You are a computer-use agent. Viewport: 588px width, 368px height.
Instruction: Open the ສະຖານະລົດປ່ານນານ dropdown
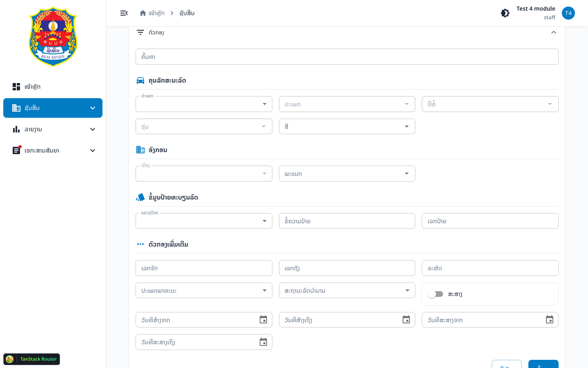[347, 291]
